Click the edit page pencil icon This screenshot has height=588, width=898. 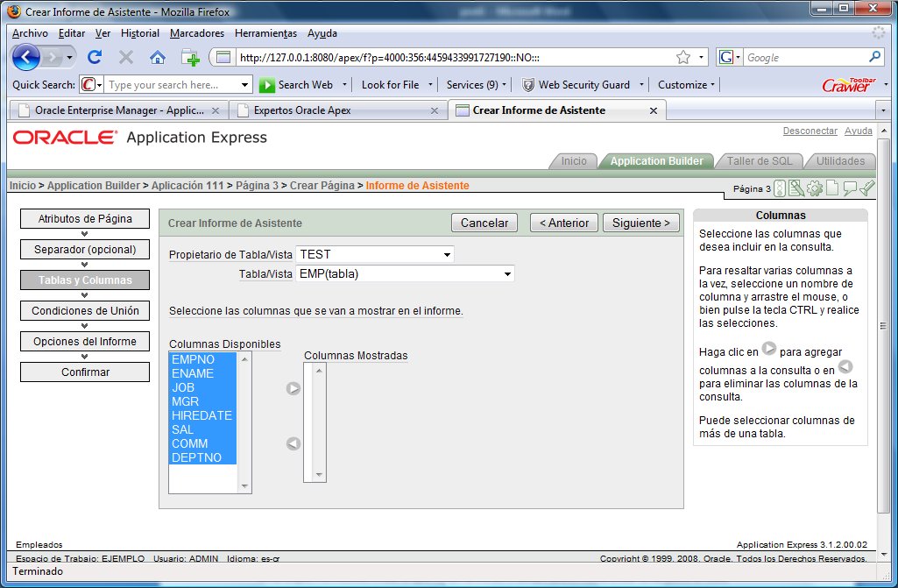796,188
